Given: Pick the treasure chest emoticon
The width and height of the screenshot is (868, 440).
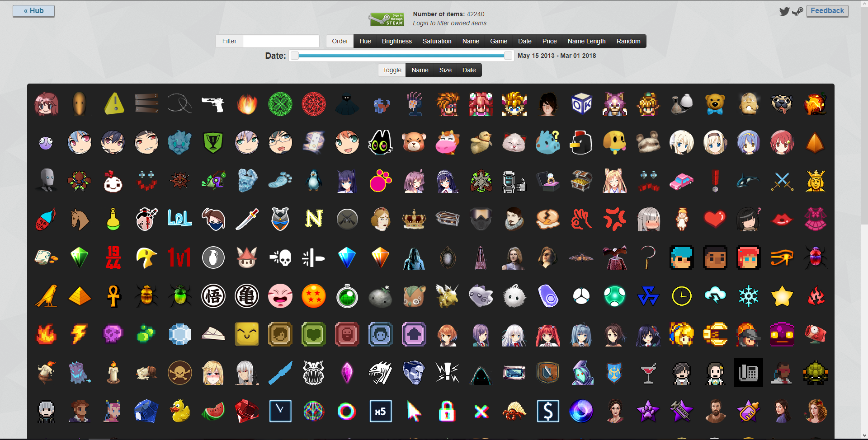Looking at the screenshot, I should tap(581, 181).
